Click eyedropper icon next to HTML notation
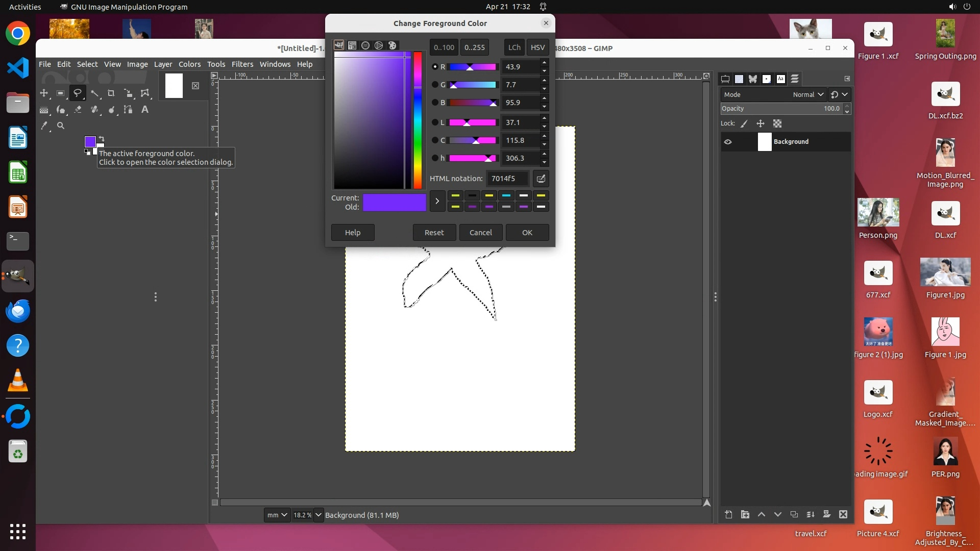Screen dimensions: 980x551 tap(541, 179)
